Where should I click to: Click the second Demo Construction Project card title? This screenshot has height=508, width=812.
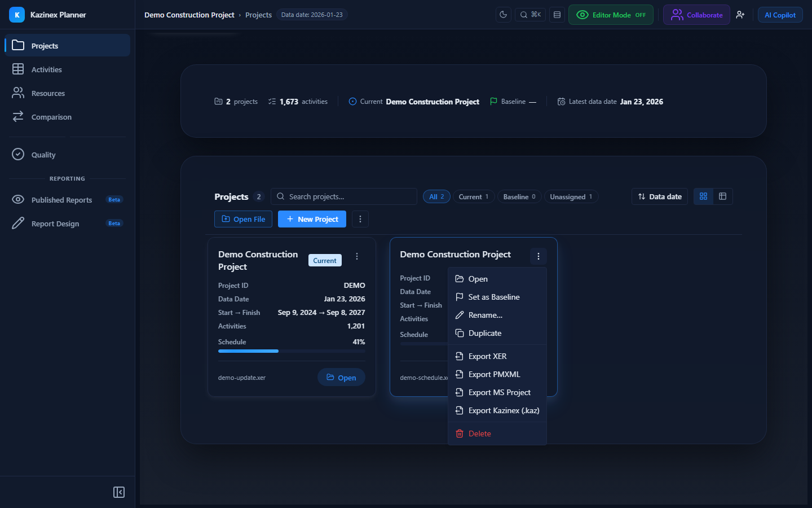[x=455, y=255]
